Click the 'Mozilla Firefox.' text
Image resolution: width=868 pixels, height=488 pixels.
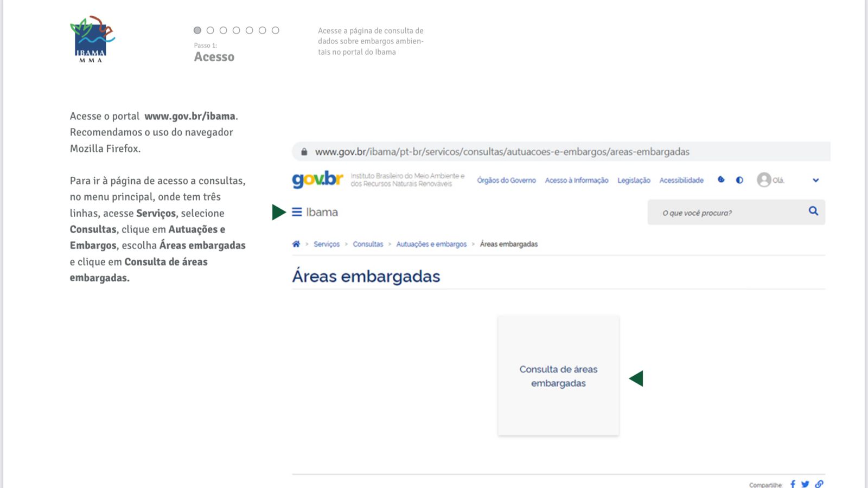point(105,149)
